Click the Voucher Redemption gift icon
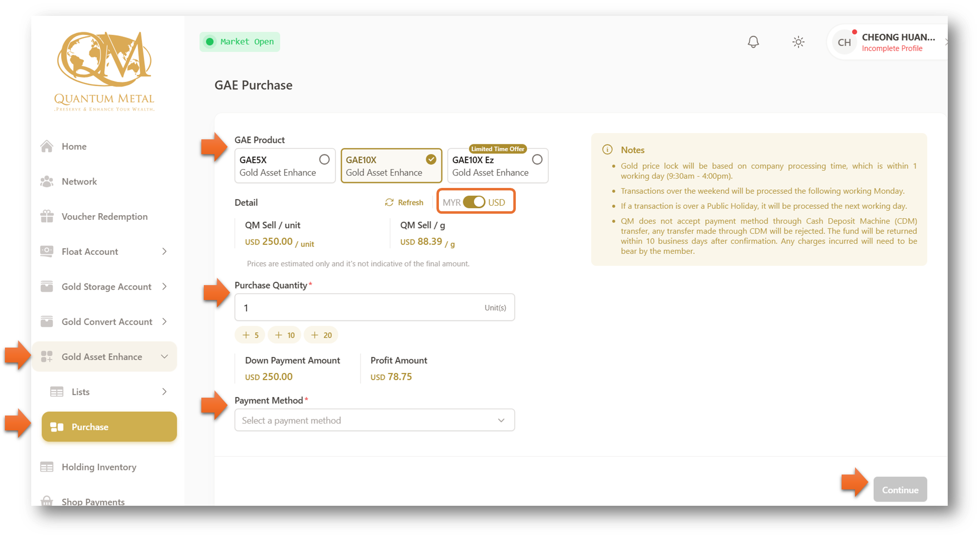 pyautogui.click(x=47, y=217)
